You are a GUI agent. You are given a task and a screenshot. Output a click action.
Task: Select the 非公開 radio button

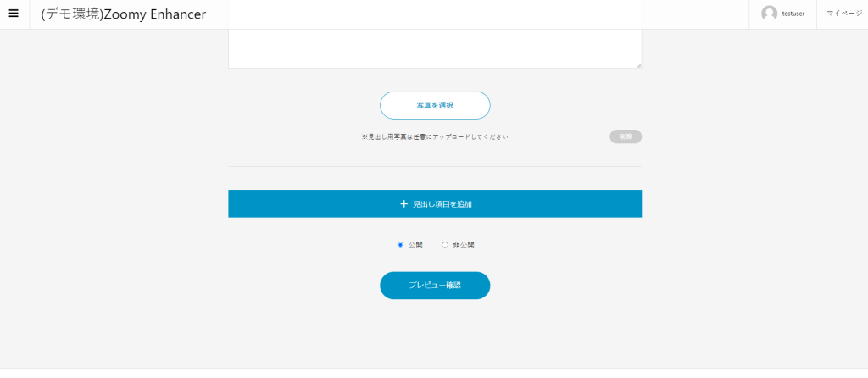click(x=445, y=245)
